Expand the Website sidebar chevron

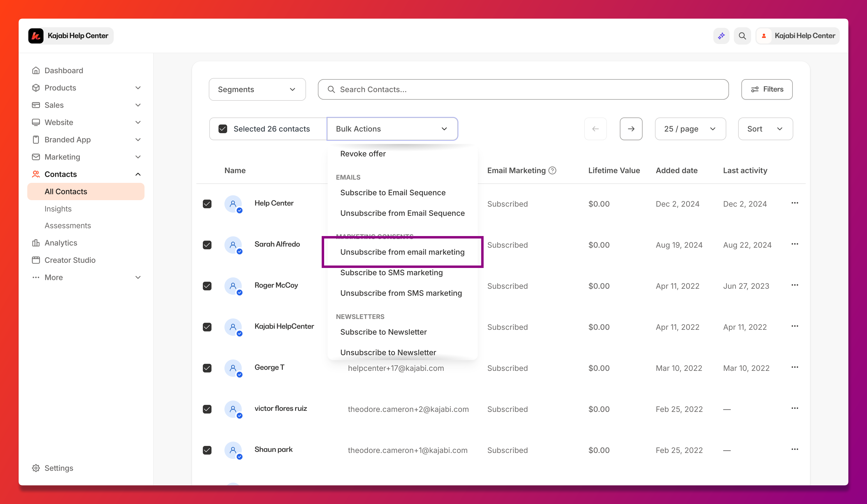(x=138, y=122)
